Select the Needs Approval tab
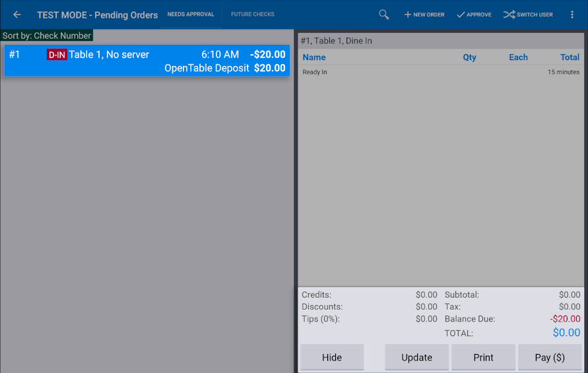The height and width of the screenshot is (373, 588). click(191, 15)
